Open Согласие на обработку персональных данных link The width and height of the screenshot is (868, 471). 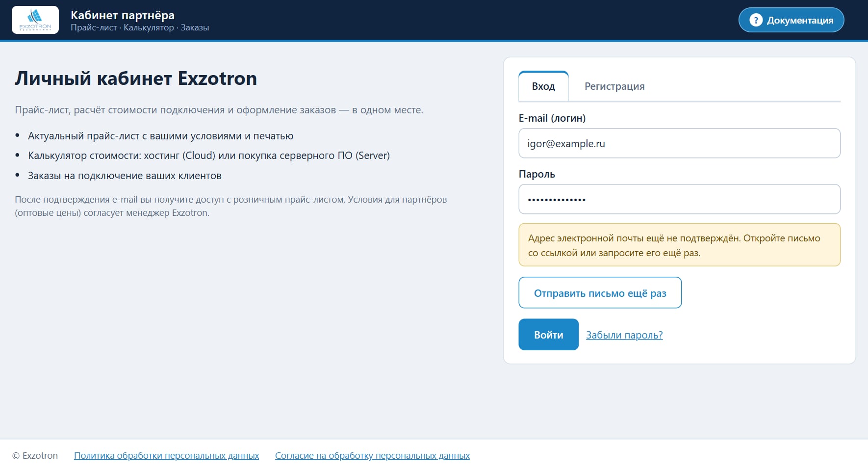click(x=372, y=456)
